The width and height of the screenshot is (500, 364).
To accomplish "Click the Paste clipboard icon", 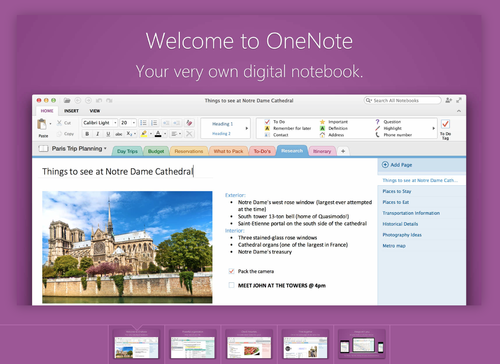I will tap(42, 124).
